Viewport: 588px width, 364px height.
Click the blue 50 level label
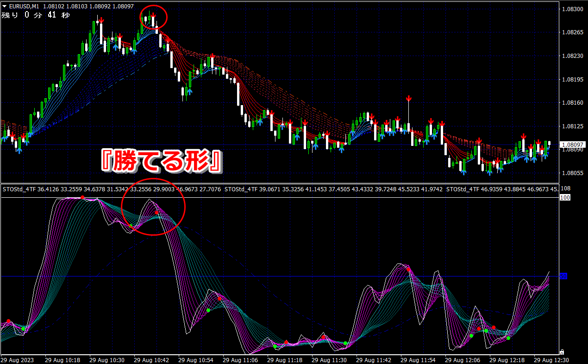pos(563,276)
